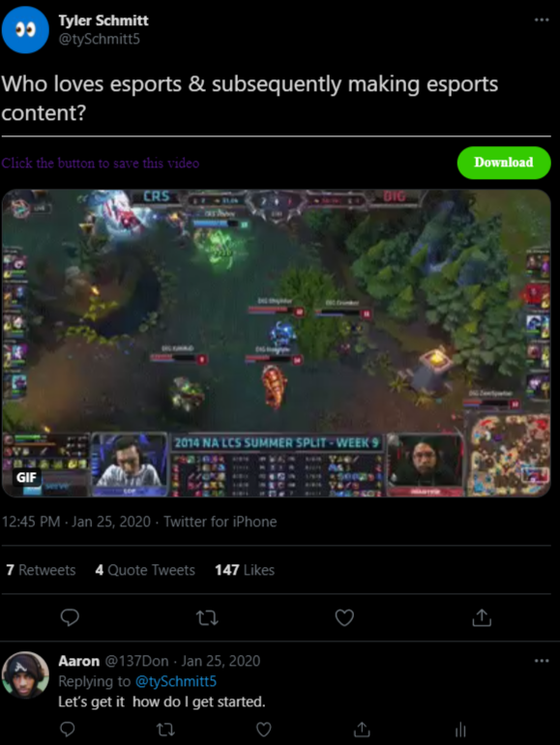Like Aaron's reply

click(x=264, y=729)
